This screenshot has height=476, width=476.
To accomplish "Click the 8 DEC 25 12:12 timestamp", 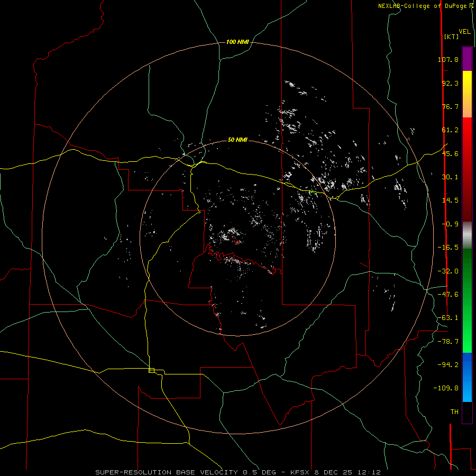I will [347, 472].
